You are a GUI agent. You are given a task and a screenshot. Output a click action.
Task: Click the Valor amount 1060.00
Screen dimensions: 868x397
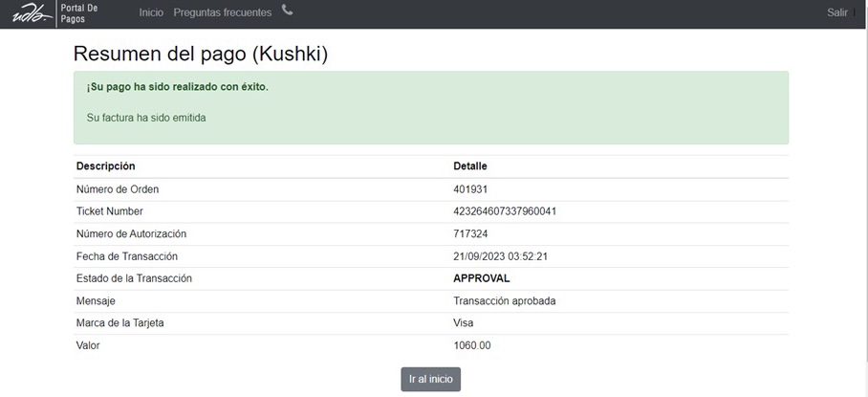tap(471, 345)
